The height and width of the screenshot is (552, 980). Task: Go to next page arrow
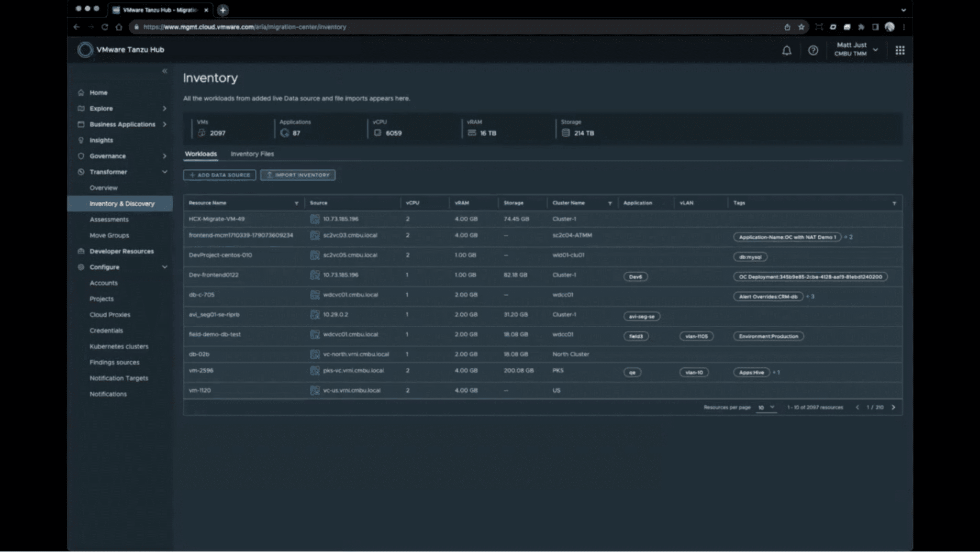coord(893,408)
